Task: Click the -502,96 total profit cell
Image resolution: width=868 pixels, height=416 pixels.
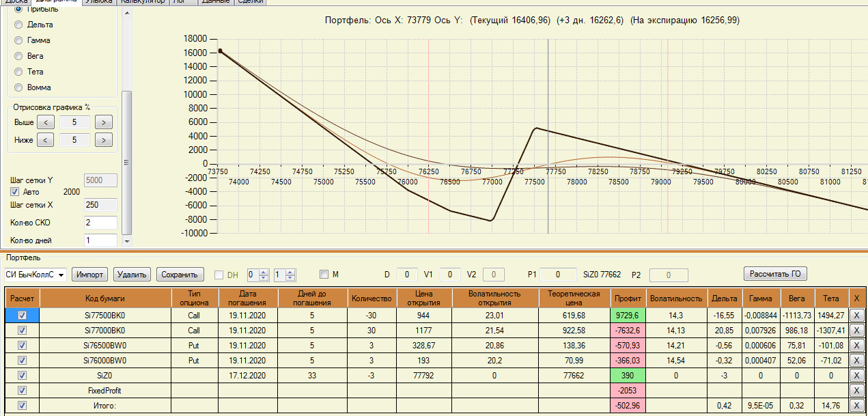Action: click(628, 406)
